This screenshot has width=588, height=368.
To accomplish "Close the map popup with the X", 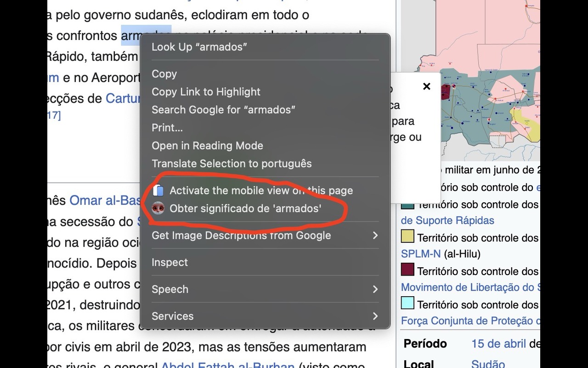I will 426,86.
